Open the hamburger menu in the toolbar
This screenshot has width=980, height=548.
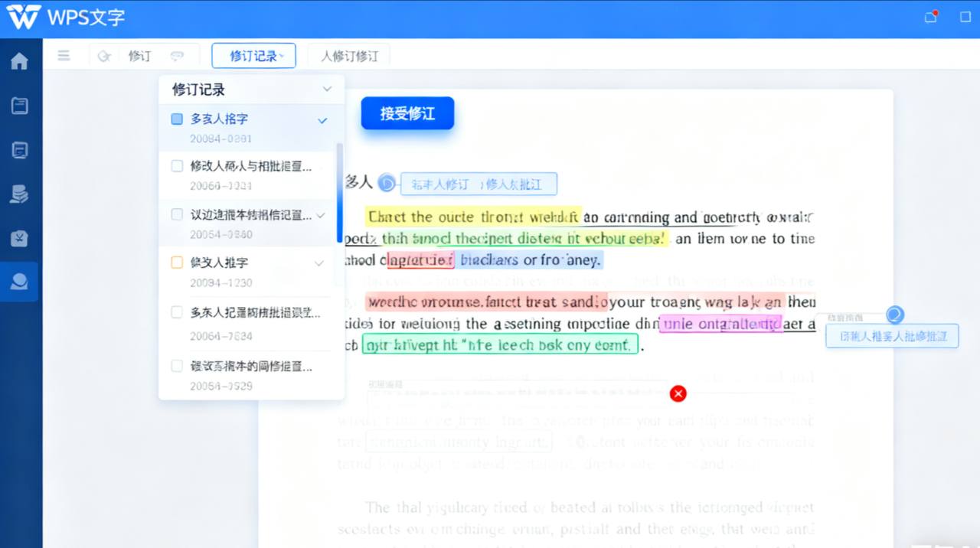[x=64, y=55]
